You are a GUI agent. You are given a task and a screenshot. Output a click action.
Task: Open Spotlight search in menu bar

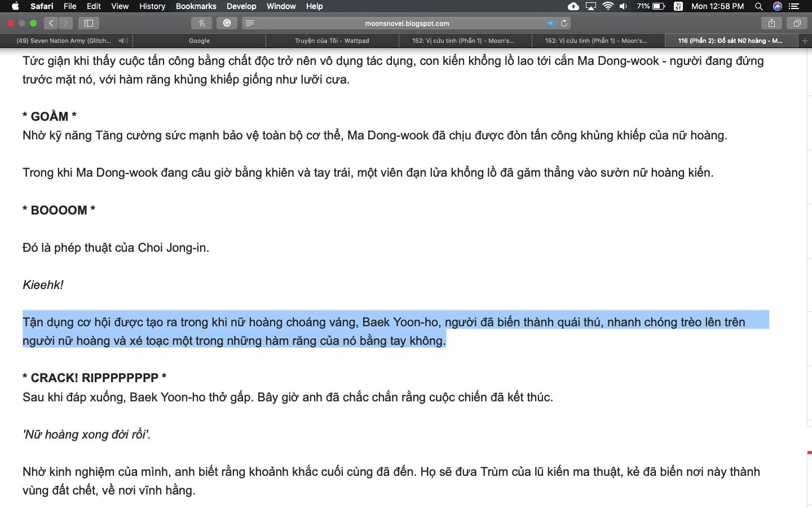tap(759, 6)
